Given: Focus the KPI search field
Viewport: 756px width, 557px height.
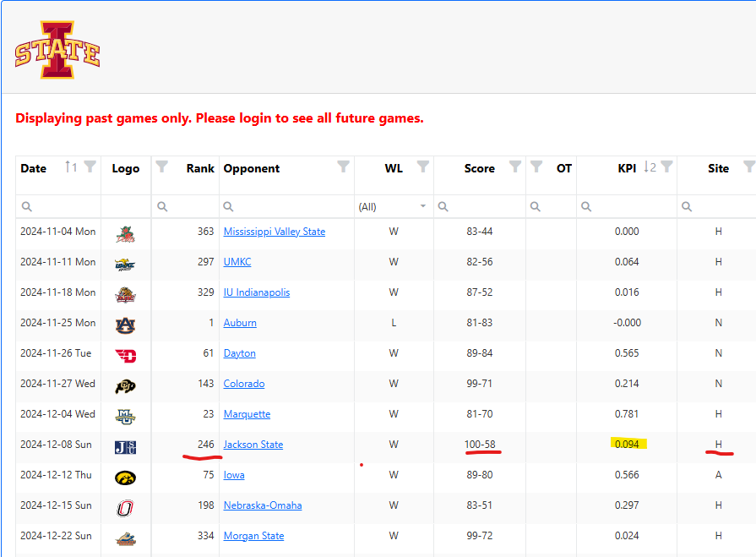Looking at the screenshot, I should 627,206.
